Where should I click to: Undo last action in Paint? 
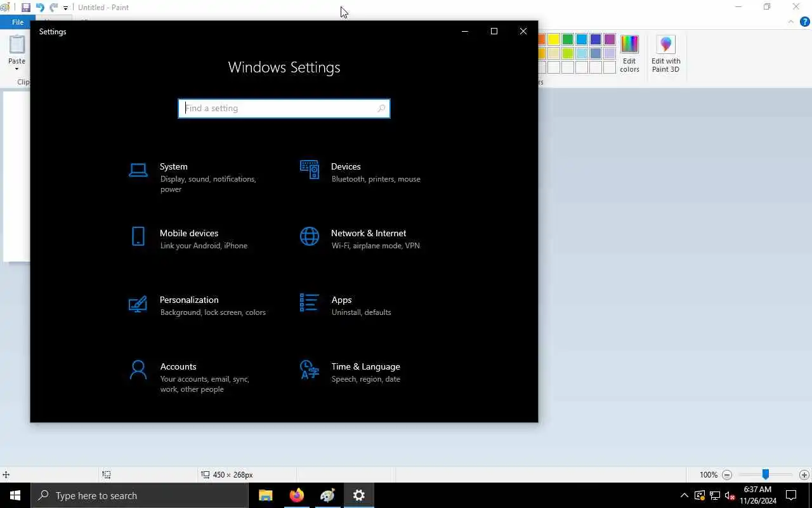coord(40,8)
